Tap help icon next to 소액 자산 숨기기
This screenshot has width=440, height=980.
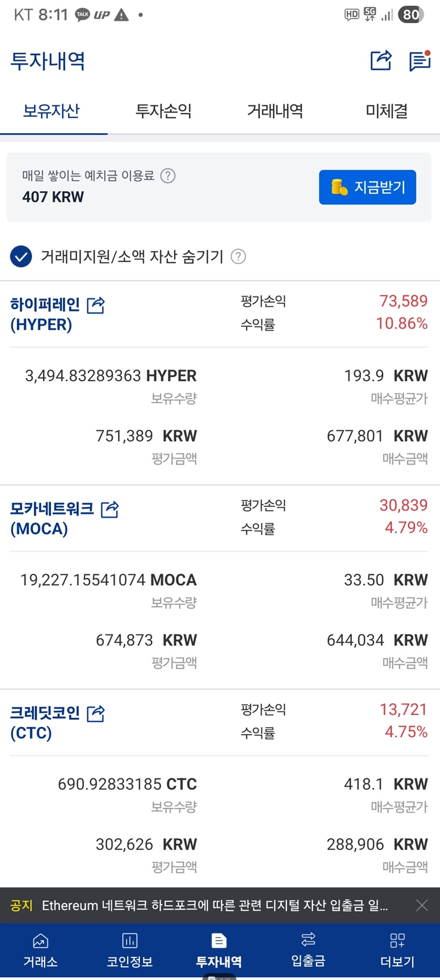click(x=238, y=256)
